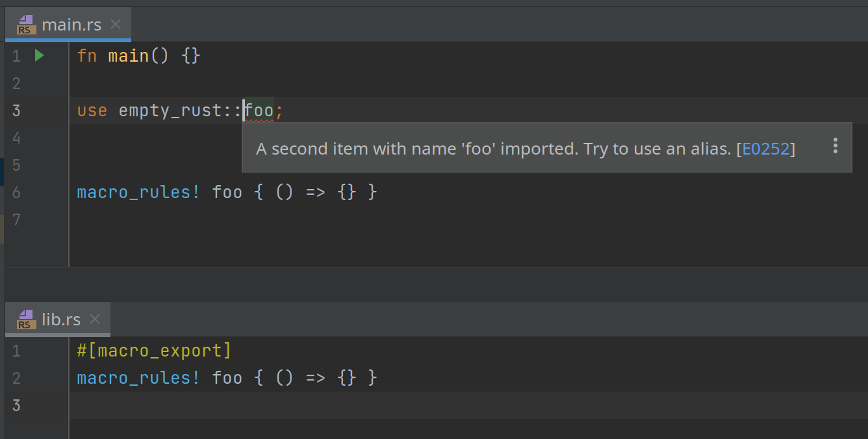Place caret on the macro_rules! foo definition
The width and height of the screenshot is (868, 439).
click(195, 192)
